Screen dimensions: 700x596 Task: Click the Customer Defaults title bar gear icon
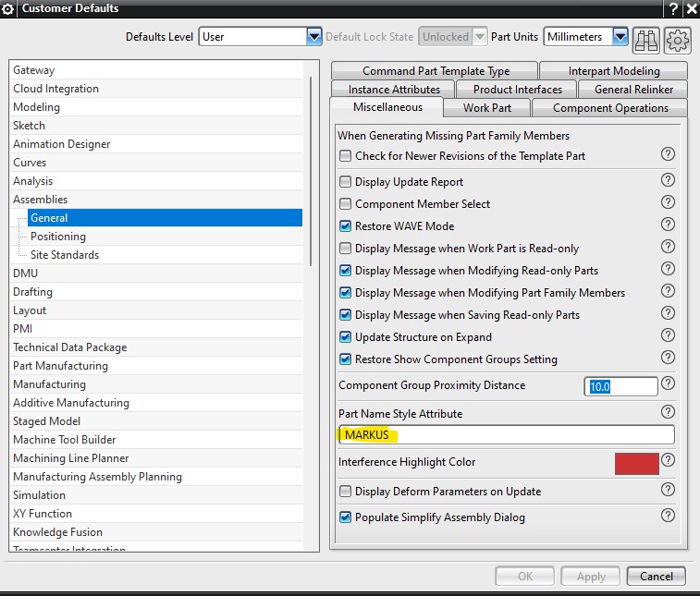point(8,8)
